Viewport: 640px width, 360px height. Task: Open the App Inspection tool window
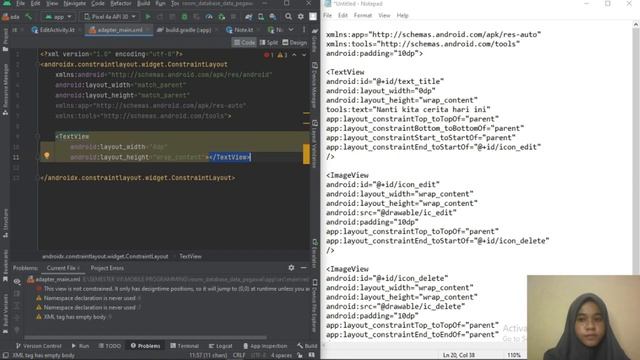point(265,346)
